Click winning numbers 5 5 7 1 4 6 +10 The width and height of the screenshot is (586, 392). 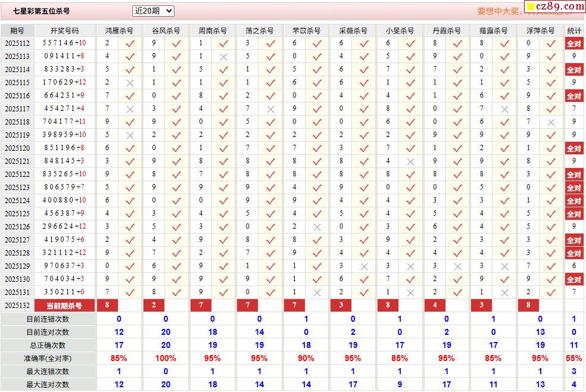pyautogui.click(x=64, y=43)
